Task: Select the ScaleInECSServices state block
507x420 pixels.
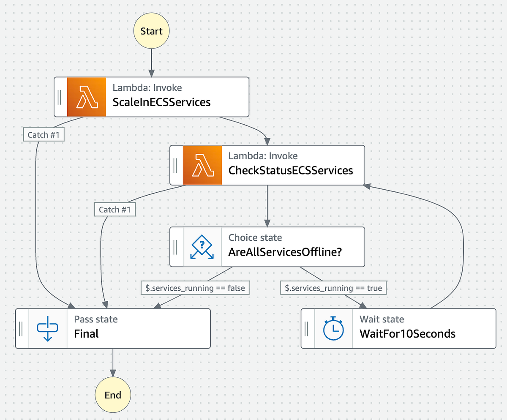Action: click(x=169, y=96)
